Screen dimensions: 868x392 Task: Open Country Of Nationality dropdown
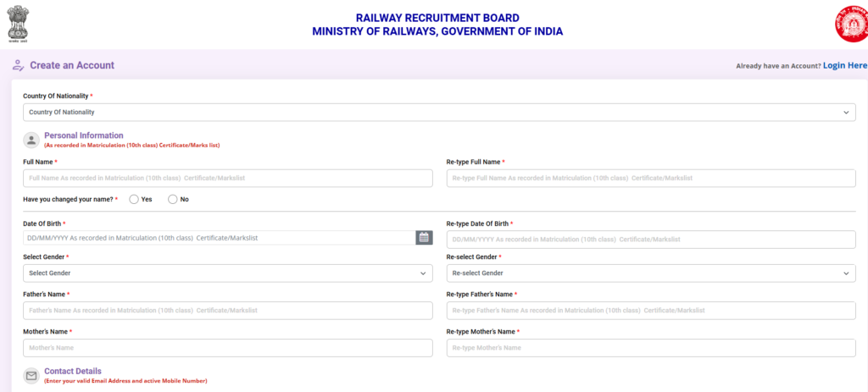[x=440, y=113]
